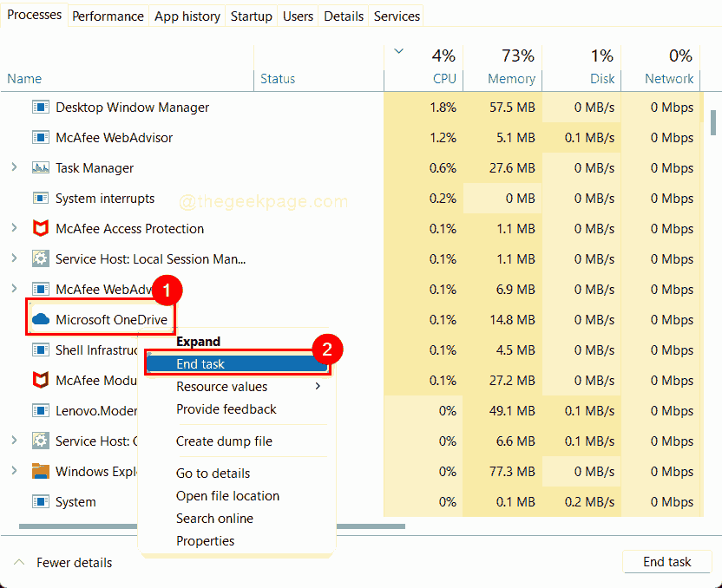Viewport: 722px width, 588px height.
Task: Click the Lenovo.Modern process icon
Action: point(40,410)
